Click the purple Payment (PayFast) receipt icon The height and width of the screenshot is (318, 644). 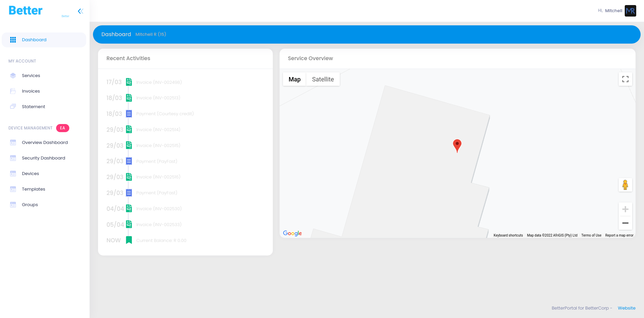pyautogui.click(x=129, y=161)
